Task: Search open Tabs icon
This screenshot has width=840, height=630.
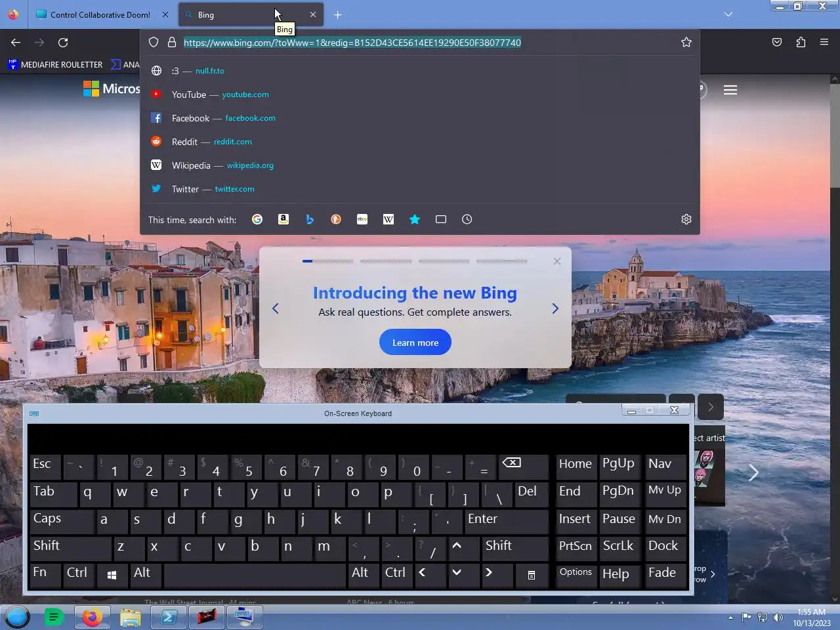Action: (x=441, y=219)
